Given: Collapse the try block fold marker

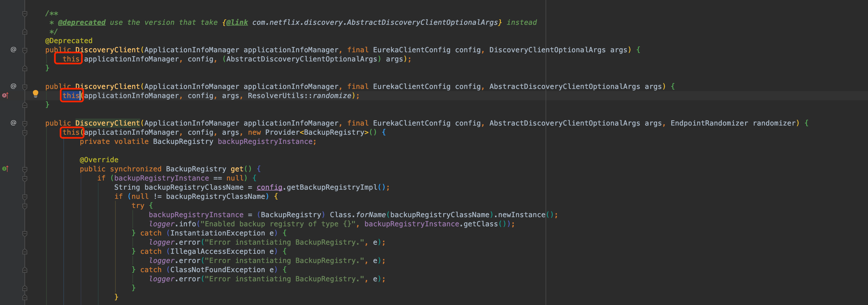Looking at the screenshot, I should click(x=25, y=206).
